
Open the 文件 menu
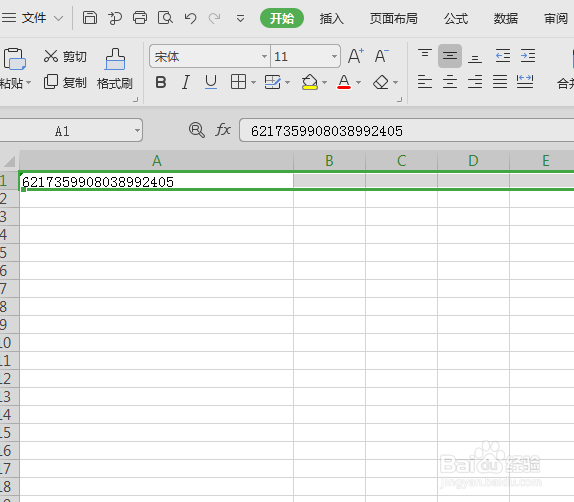point(34,18)
